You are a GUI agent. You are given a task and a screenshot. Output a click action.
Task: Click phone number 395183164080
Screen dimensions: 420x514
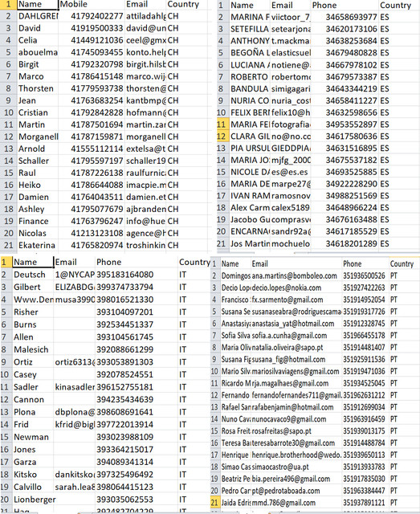[137, 275]
